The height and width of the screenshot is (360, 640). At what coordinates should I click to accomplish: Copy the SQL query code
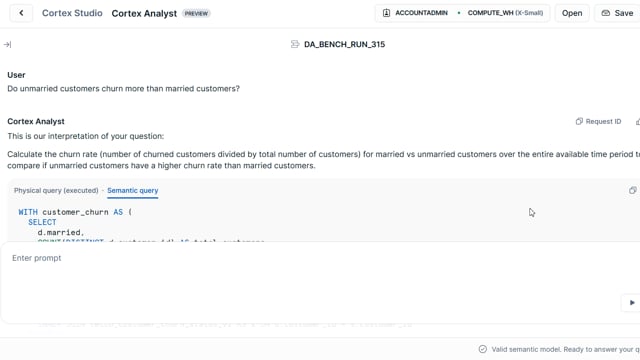pos(632,190)
